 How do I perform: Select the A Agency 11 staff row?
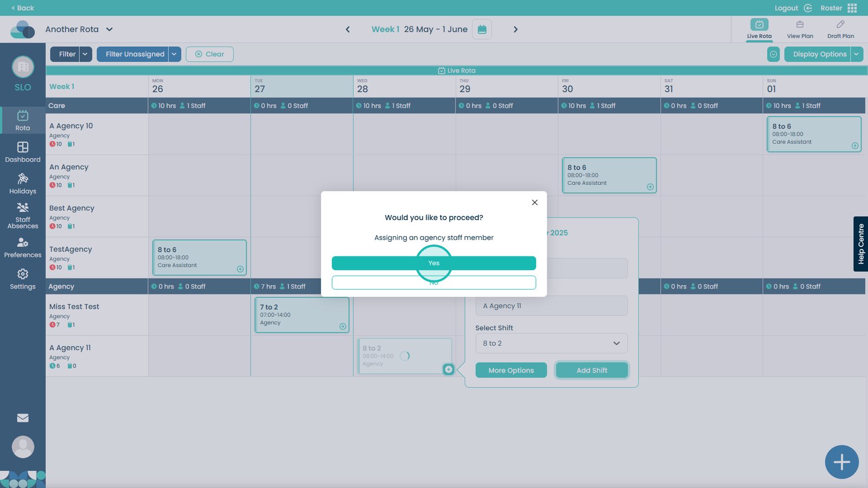click(x=97, y=356)
